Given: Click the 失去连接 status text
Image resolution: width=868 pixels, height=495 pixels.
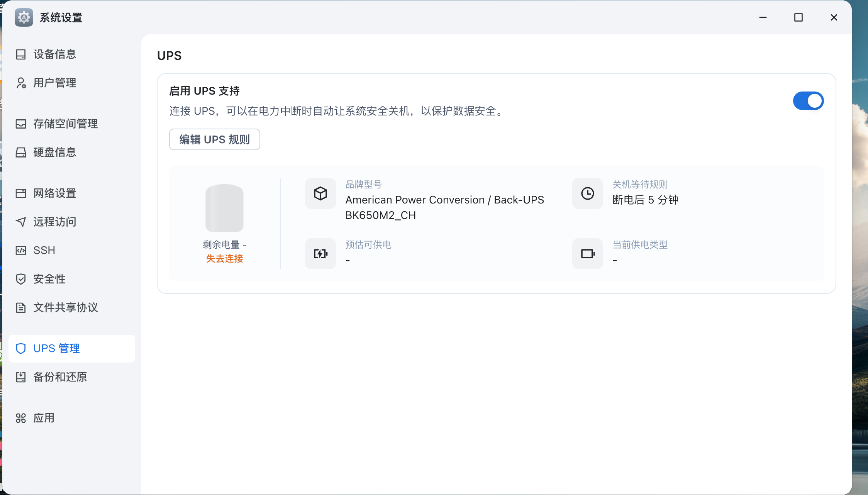Looking at the screenshot, I should tap(224, 259).
